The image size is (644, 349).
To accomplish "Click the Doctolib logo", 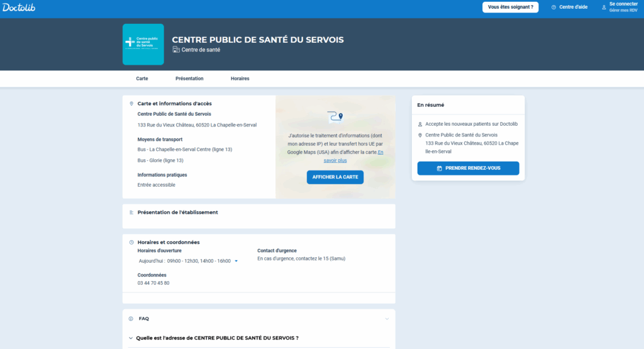I will point(19,7).
